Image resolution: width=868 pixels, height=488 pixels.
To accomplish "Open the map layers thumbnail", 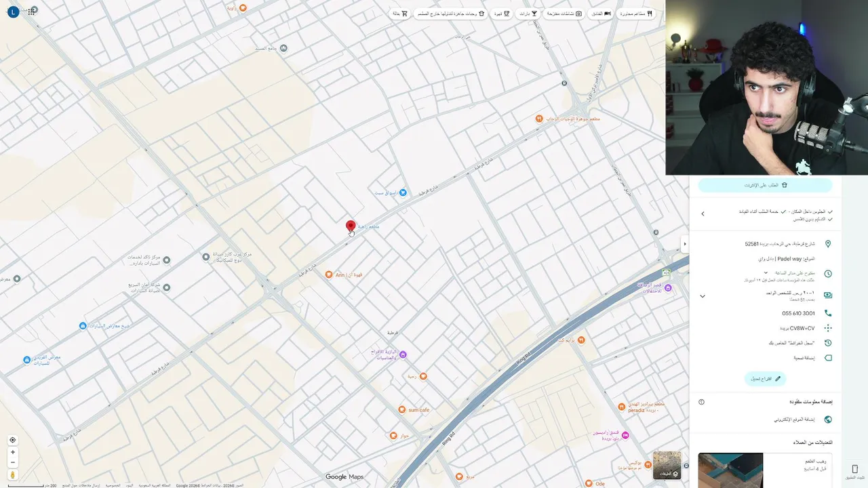I will (667, 466).
